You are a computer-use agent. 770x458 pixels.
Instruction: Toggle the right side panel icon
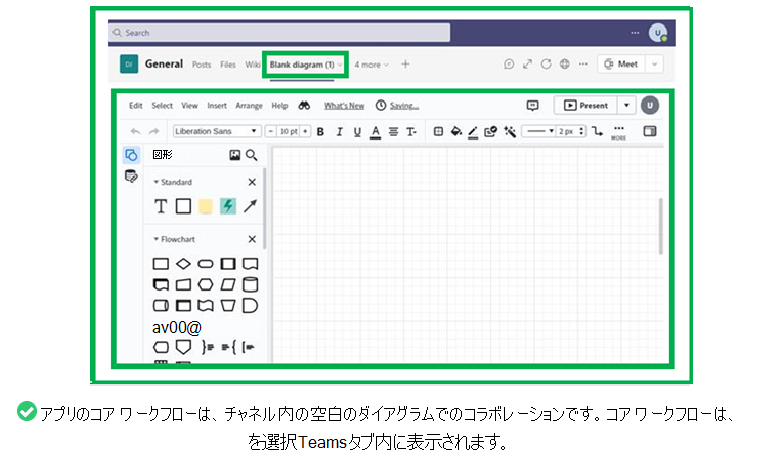pos(650,131)
